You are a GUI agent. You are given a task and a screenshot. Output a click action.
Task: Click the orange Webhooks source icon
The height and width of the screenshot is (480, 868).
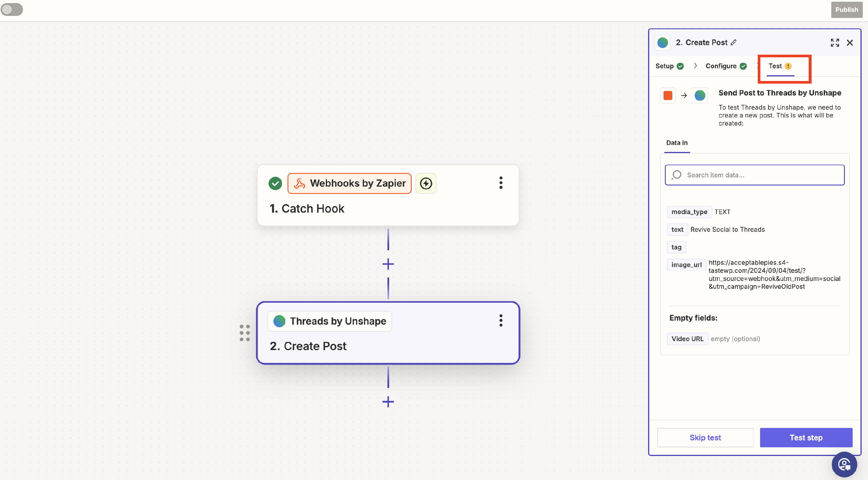click(x=667, y=95)
